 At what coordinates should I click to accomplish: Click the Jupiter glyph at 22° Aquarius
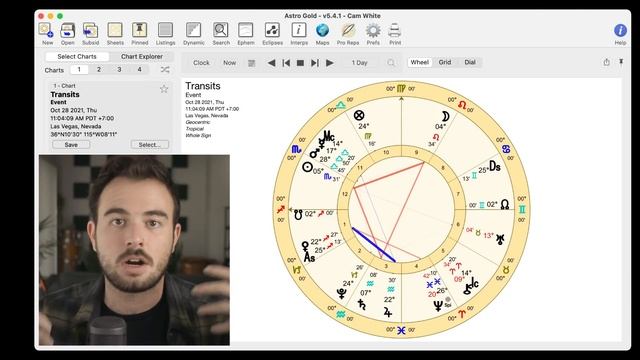pos(388,313)
